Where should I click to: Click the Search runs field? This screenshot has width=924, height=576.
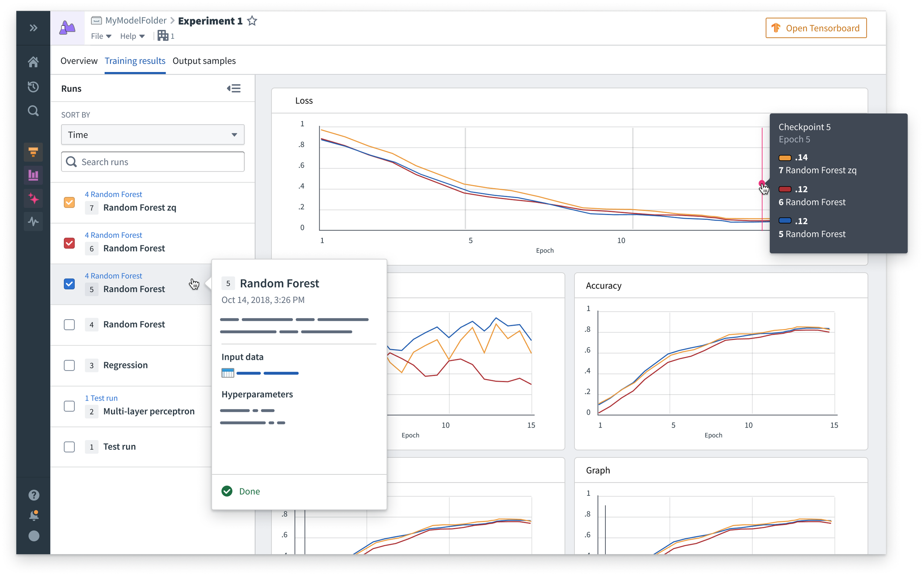point(152,162)
